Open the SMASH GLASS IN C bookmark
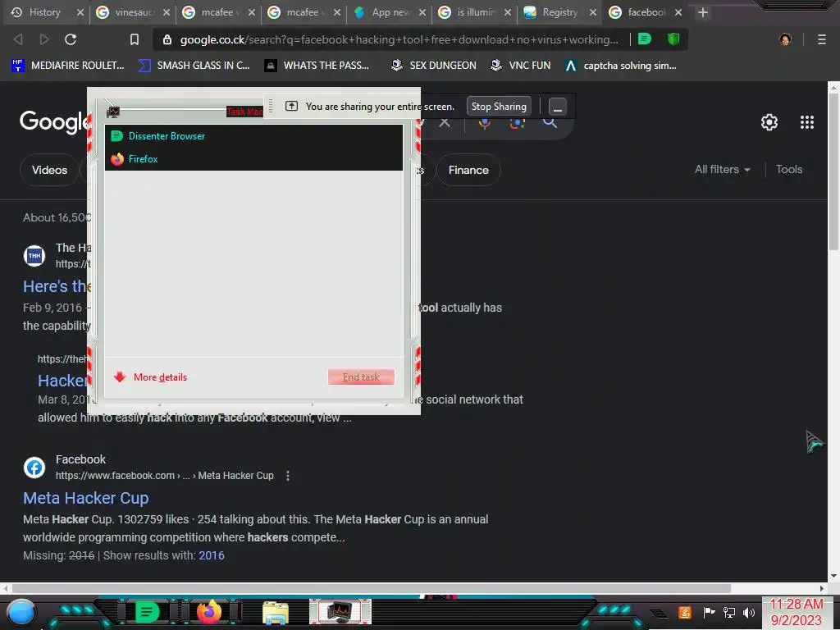This screenshot has width=840, height=630. pos(194,66)
